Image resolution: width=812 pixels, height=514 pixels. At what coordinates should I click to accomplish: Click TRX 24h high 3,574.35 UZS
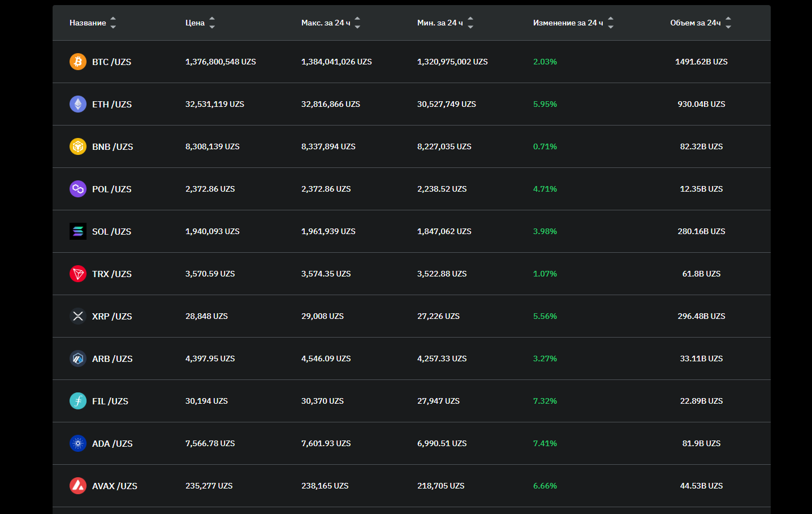(326, 274)
